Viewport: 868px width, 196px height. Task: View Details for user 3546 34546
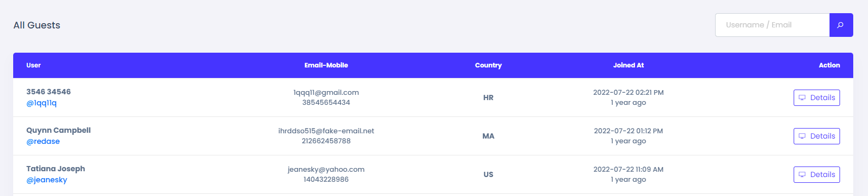[x=816, y=97]
